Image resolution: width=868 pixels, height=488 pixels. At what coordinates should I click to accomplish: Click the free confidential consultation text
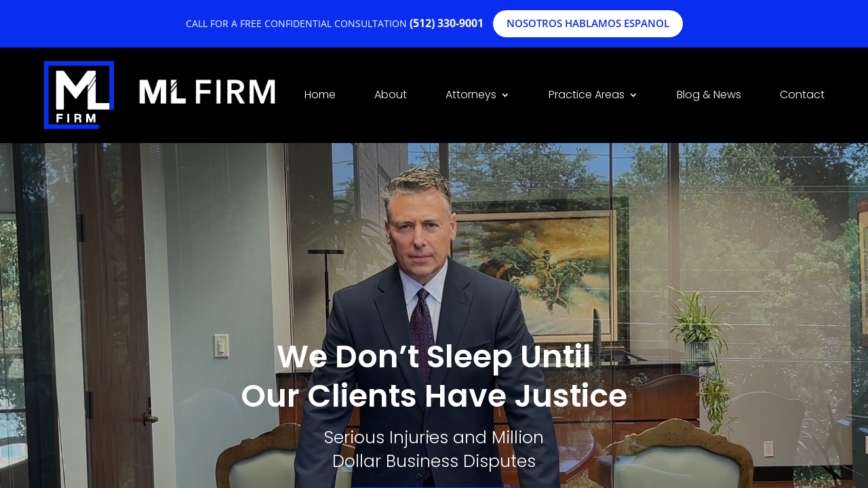[x=296, y=24]
